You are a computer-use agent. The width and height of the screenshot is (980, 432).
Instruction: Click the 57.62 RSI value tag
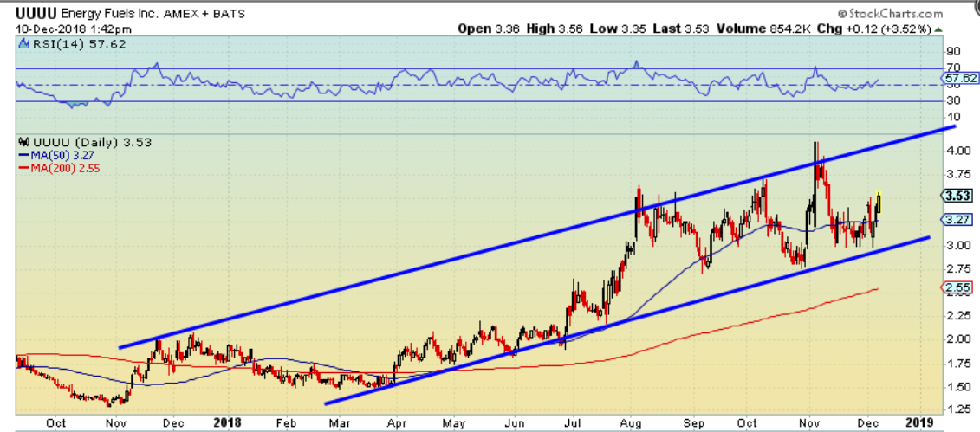coord(958,79)
